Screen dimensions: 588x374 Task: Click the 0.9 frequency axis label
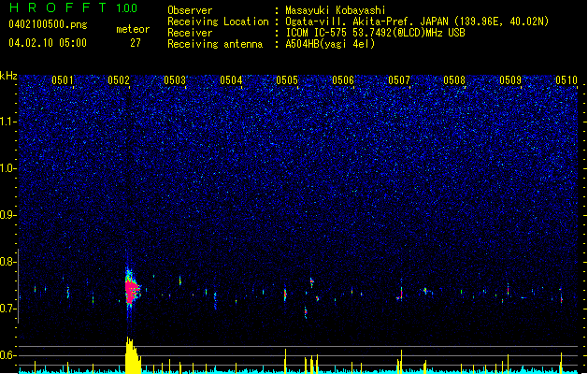[8, 215]
